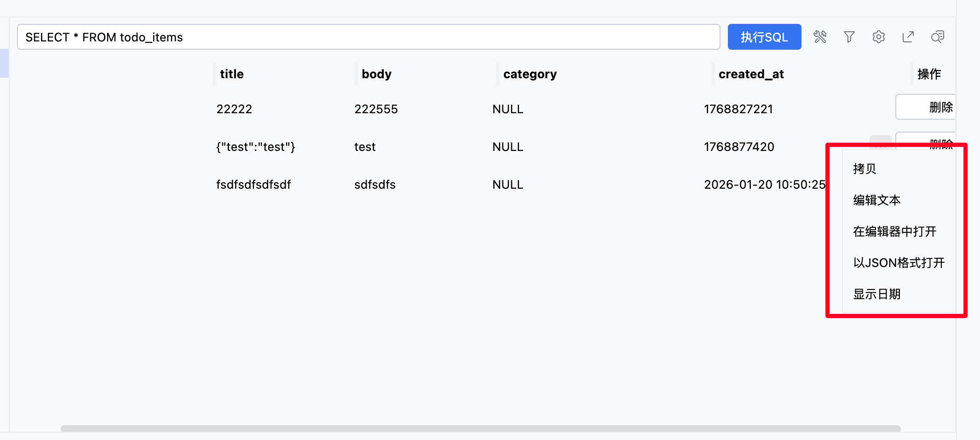The image size is (980, 440).
Task: Click the 2026-01-20 10:50:25 date cell
Action: [x=764, y=185]
